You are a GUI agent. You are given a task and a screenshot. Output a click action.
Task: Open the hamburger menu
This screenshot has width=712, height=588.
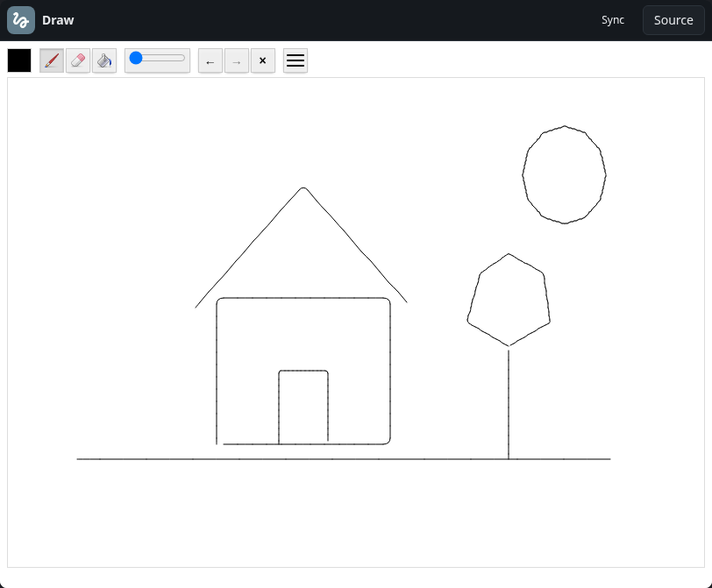point(295,60)
